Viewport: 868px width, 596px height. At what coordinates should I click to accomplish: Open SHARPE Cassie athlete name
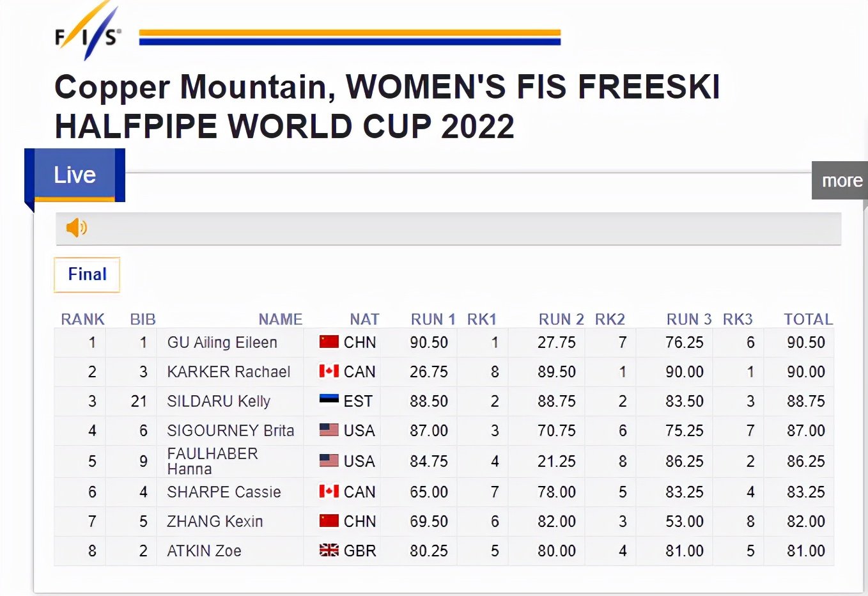[x=224, y=492]
